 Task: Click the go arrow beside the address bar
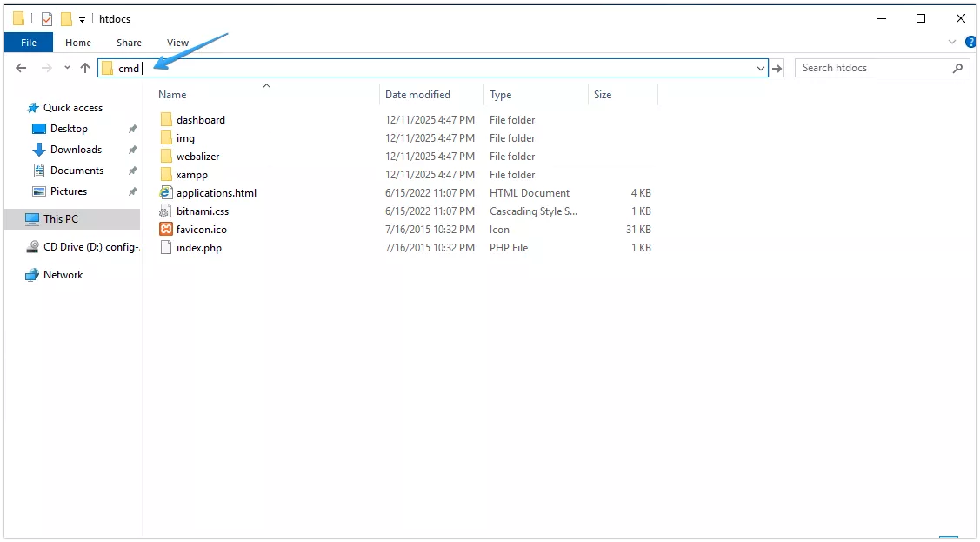(x=777, y=67)
